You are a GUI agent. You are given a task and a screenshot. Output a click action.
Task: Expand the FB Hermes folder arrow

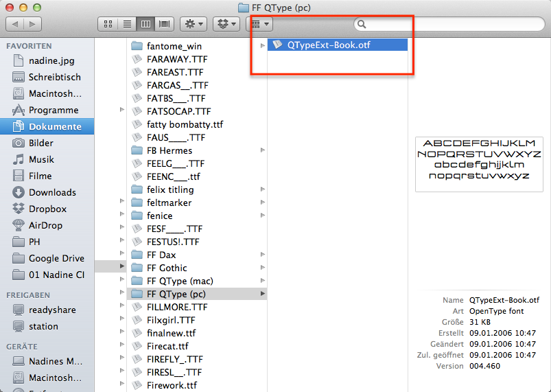262,150
